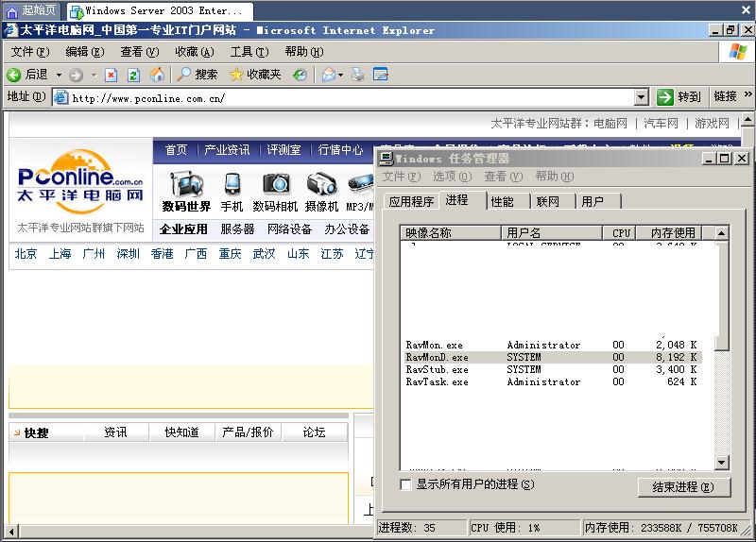Viewport: 756px width, 542px height.
Task: Click the Print icon in IE toolbar
Action: point(358,75)
